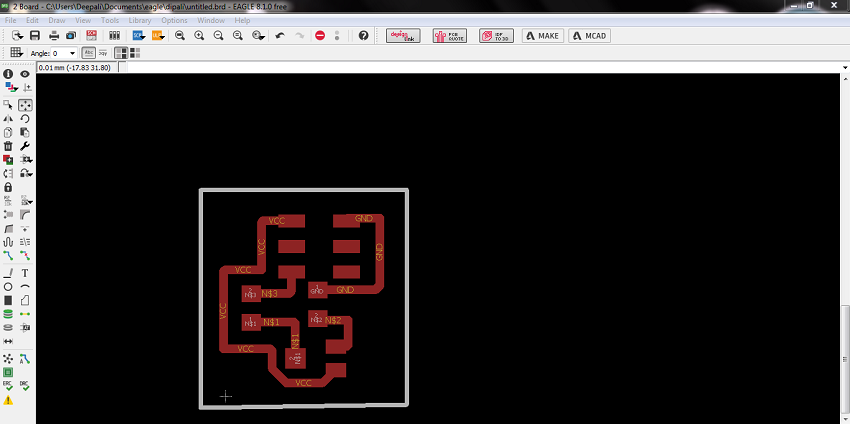Viewport: 850px width, 424px height.
Task: Select the Line draw tool
Action: (x=8, y=273)
